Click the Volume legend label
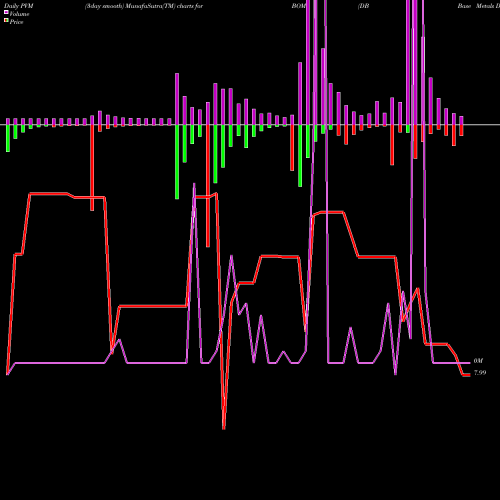Screen dimensions: 500x500 coord(19,14)
